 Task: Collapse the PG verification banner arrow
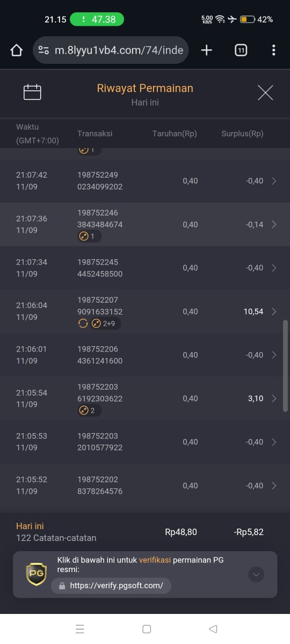click(x=256, y=575)
